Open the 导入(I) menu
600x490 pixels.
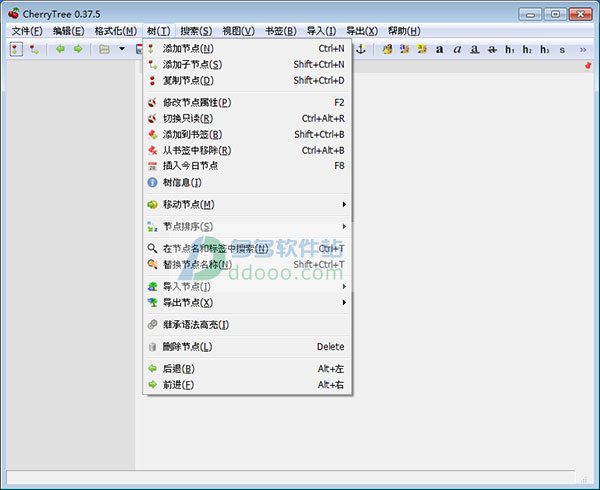(x=321, y=31)
